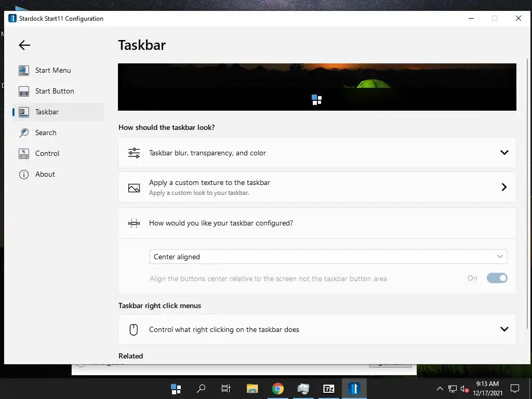This screenshot has height=399, width=532.
Task: Open the notification center icon
Action: [515, 389]
